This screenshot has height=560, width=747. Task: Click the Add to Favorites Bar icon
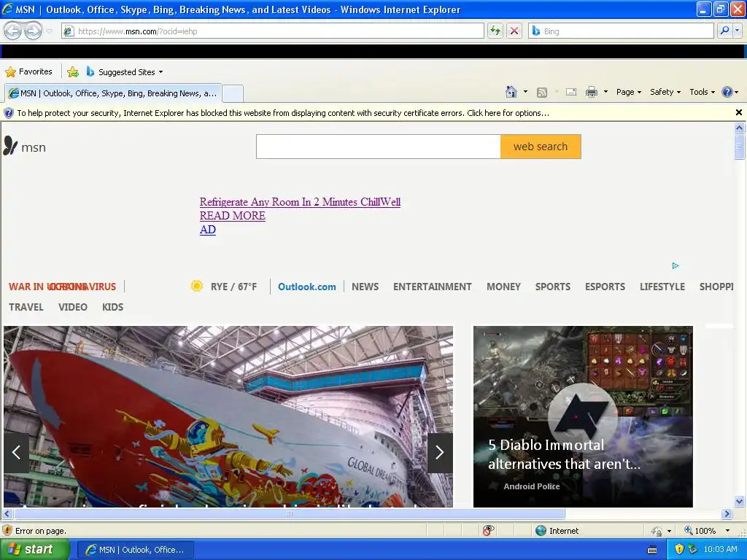click(73, 72)
